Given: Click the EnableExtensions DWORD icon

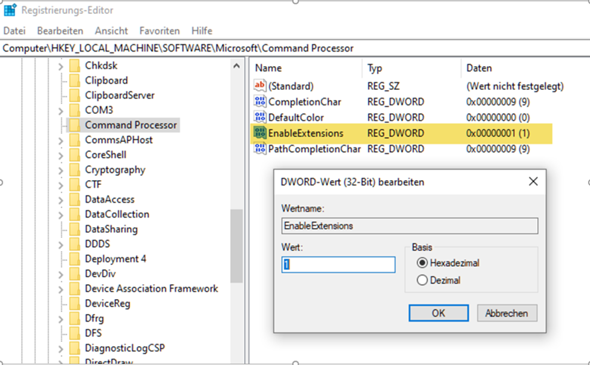Looking at the screenshot, I should [x=260, y=133].
